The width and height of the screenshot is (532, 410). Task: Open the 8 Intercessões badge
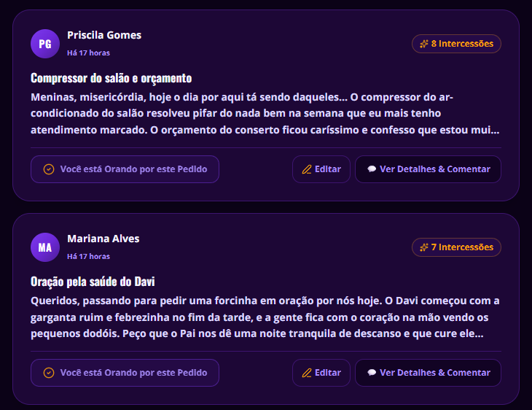[456, 44]
